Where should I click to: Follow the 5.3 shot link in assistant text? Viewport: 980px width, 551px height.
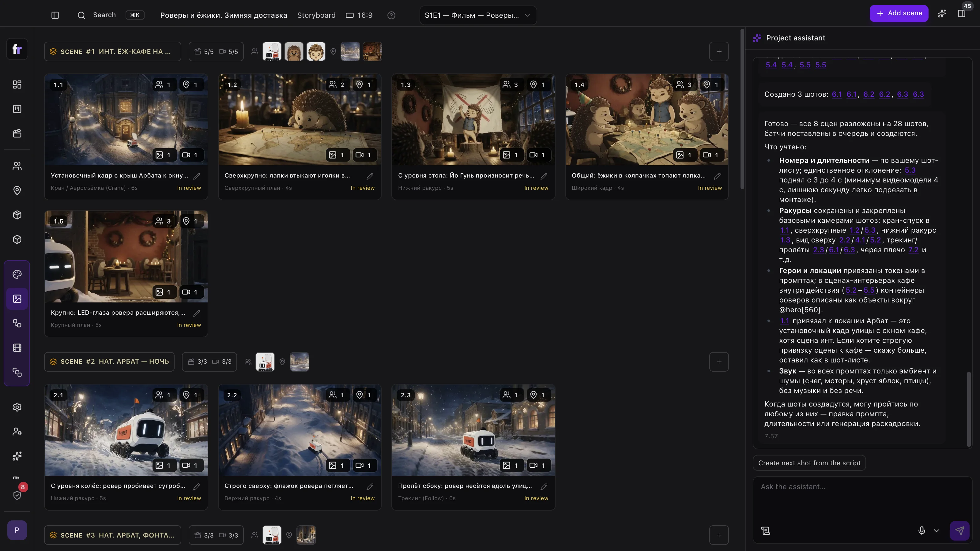(910, 171)
